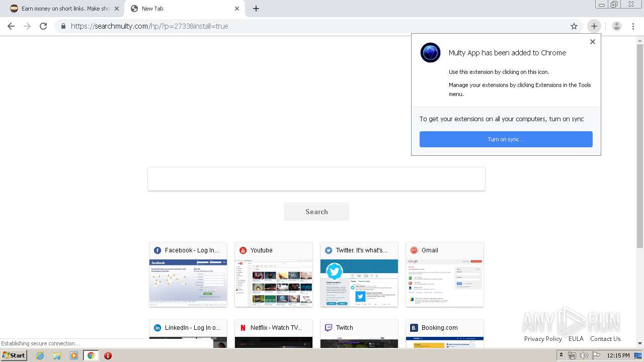Close the New Tab tab
The height and width of the screenshot is (362, 644).
tap(237, 9)
